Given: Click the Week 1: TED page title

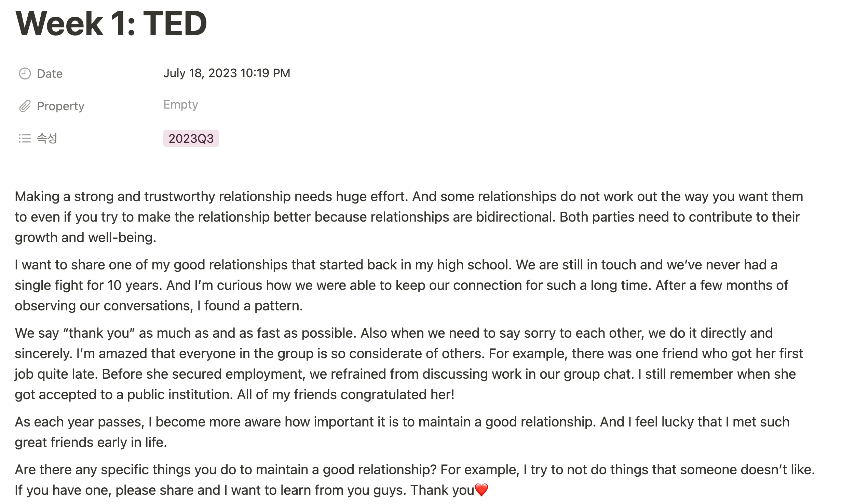Looking at the screenshot, I should click(x=111, y=23).
